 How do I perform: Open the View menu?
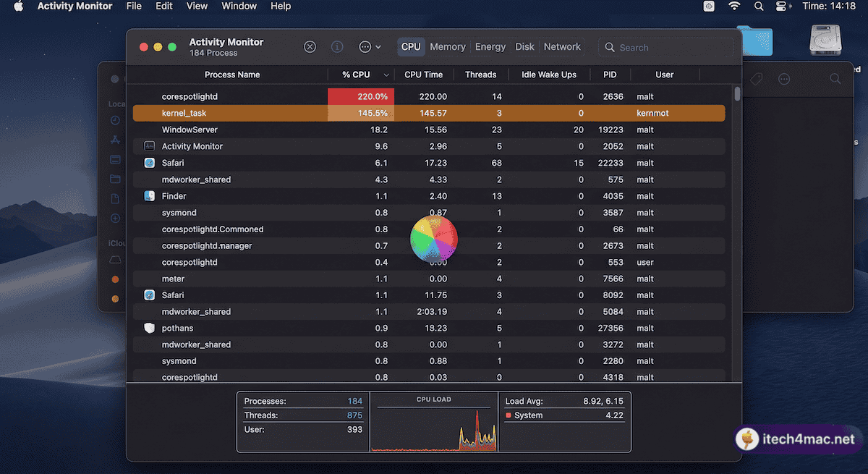tap(197, 7)
